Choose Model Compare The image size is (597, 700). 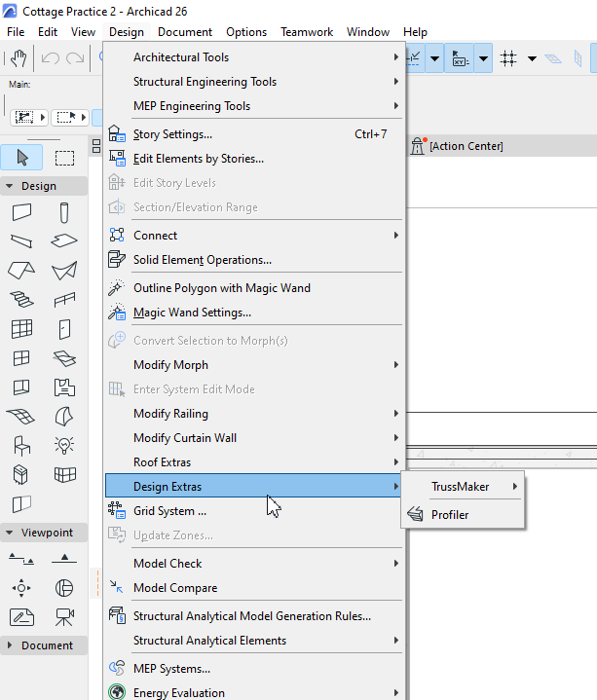[254, 588]
